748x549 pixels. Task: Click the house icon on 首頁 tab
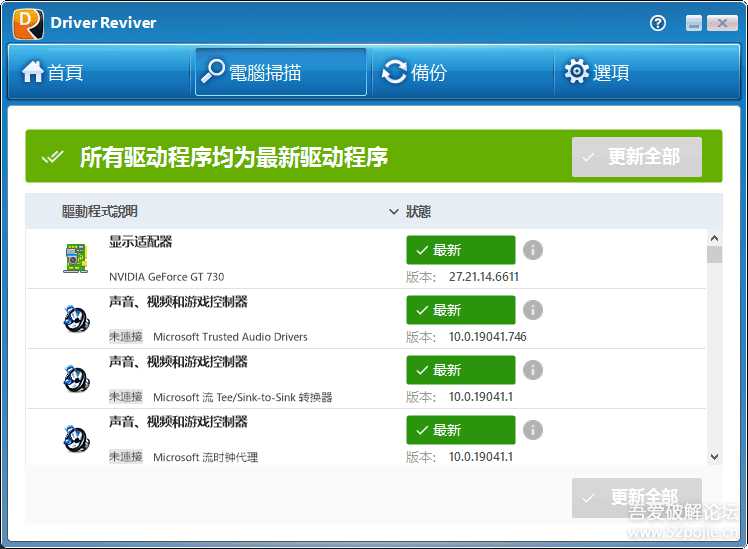(32, 72)
